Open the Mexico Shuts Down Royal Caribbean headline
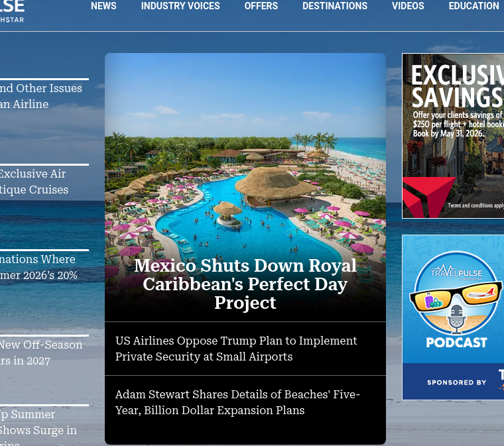 245,284
